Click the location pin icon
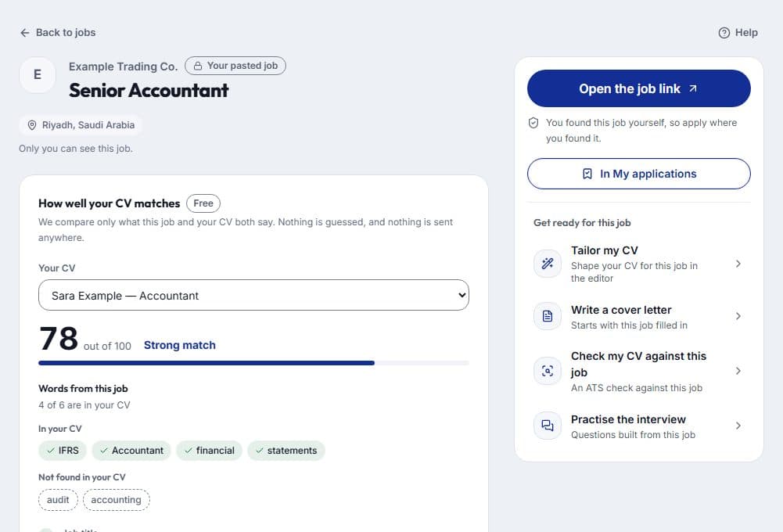This screenshot has height=532, width=783. coord(32,125)
